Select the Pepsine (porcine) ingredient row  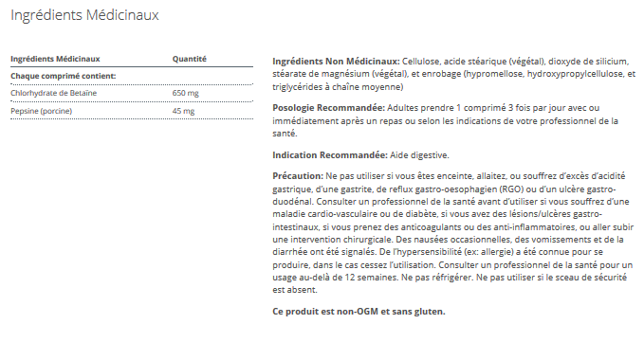[x=132, y=111]
